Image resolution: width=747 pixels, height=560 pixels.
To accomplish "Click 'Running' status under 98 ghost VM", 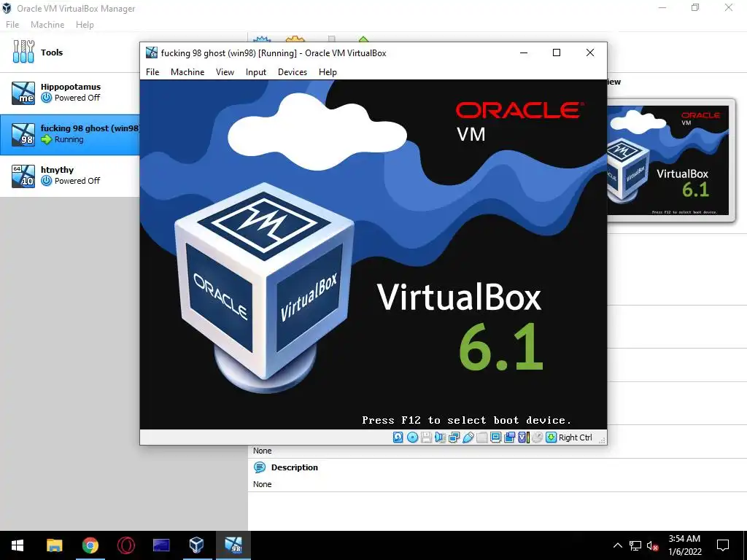I will 69,139.
